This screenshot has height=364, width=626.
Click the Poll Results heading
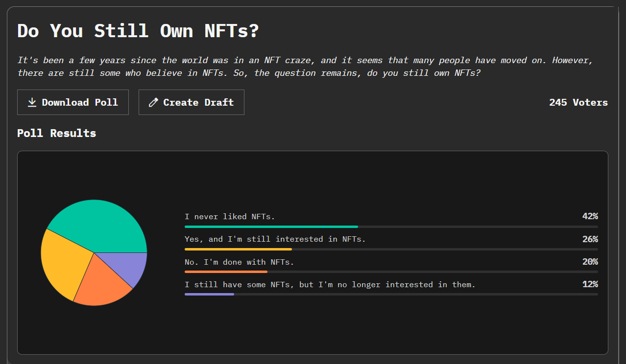pos(56,133)
